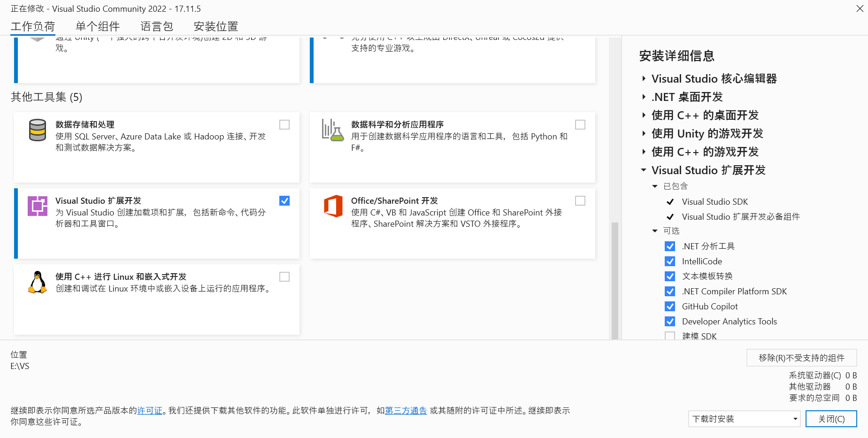
Task: Expand 使用 Unity 的游戏开发 node
Action: coord(644,133)
